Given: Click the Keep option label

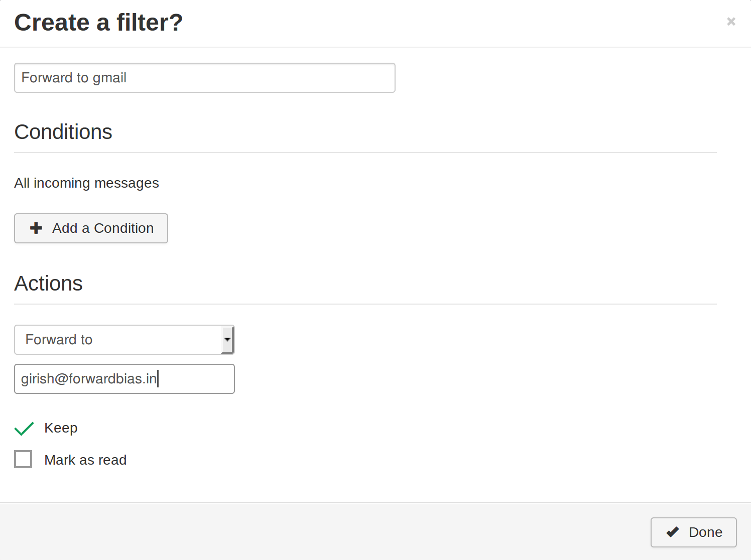Looking at the screenshot, I should [x=61, y=428].
